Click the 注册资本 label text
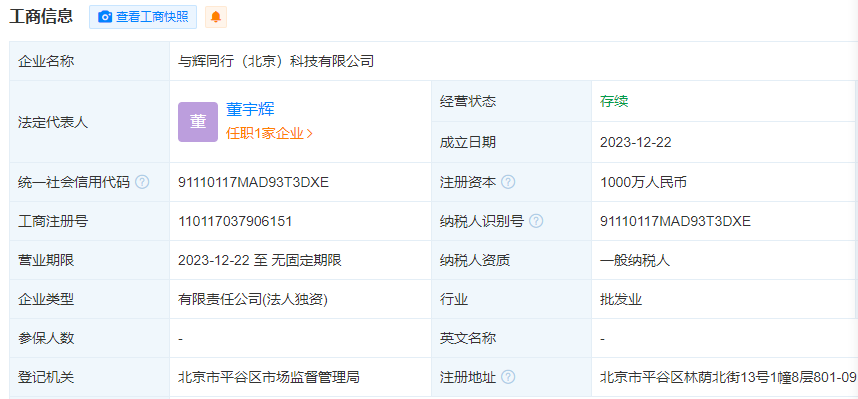The image size is (858, 399). point(468,182)
